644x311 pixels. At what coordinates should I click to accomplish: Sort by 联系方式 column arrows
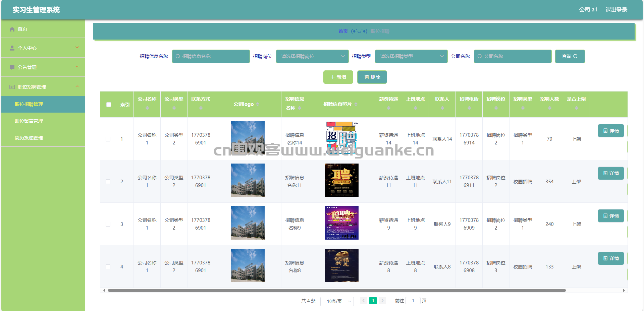[201, 108]
